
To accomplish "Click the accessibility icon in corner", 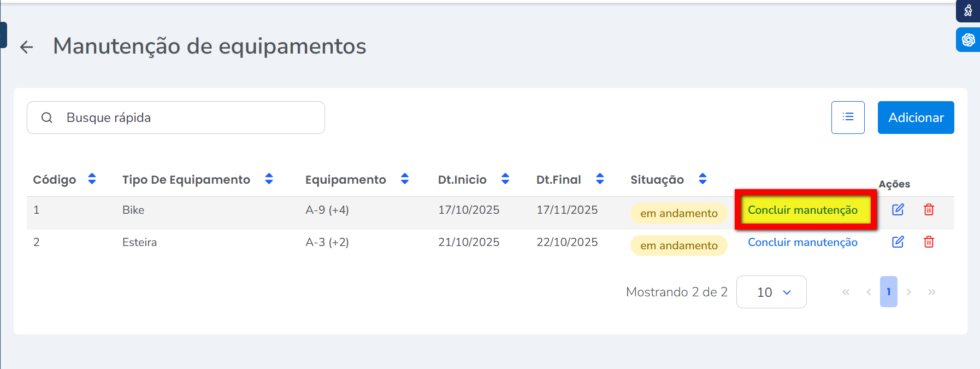I will [968, 10].
